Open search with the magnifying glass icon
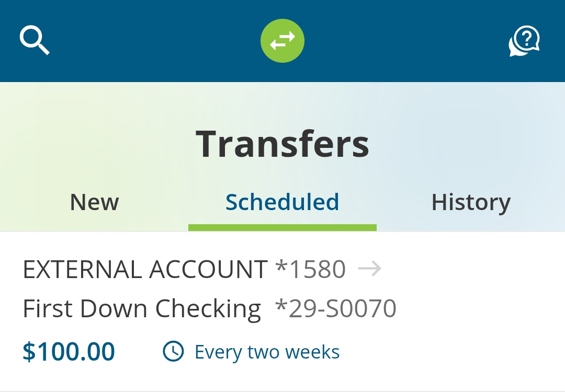 tap(35, 41)
